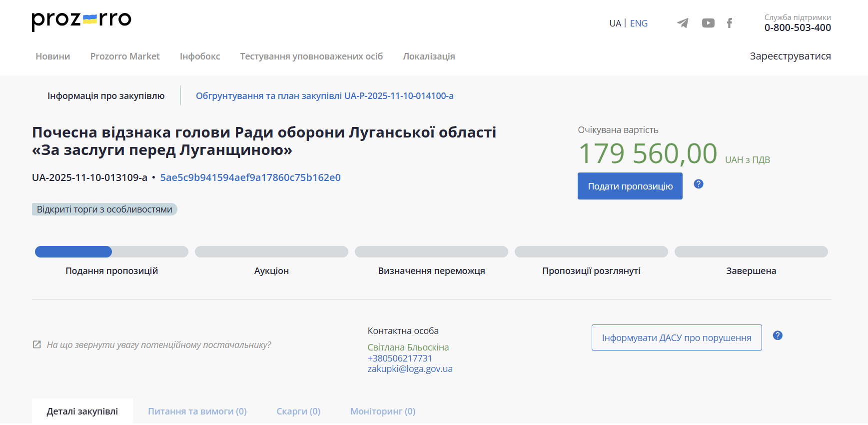Open the Новини menu item

53,56
